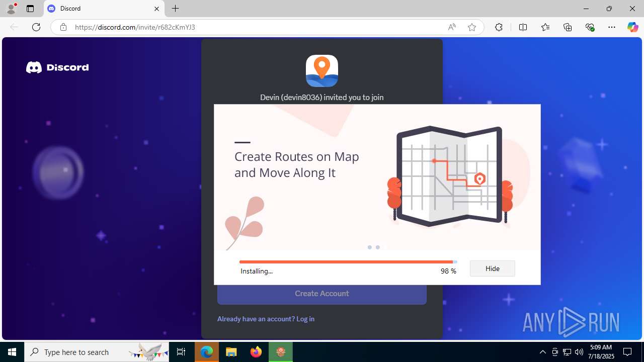Screen dimensions: 644x362
Task: Open the network status icon
Action: 567,352
